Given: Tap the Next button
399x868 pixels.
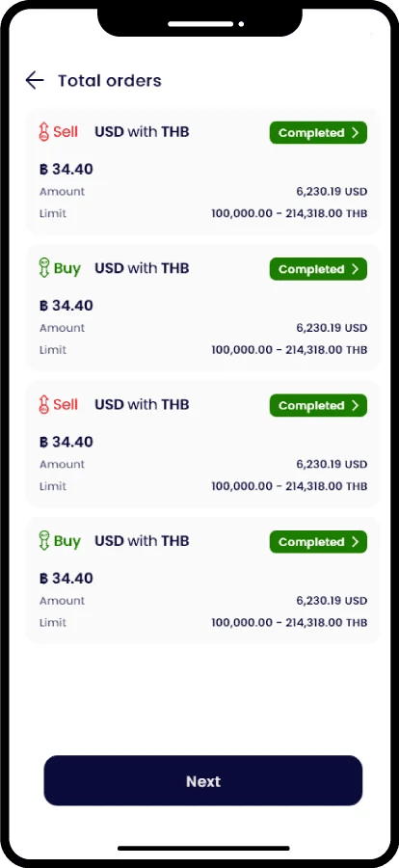Looking at the screenshot, I should tap(203, 780).
